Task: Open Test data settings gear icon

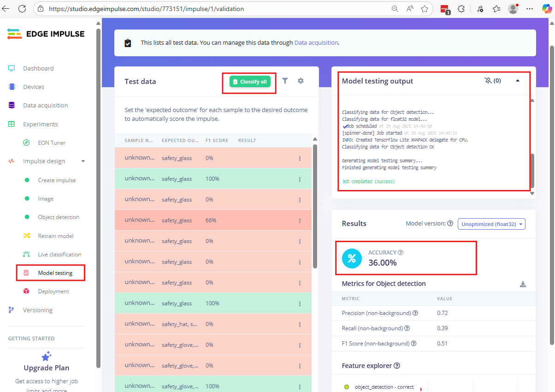Action: pyautogui.click(x=301, y=81)
